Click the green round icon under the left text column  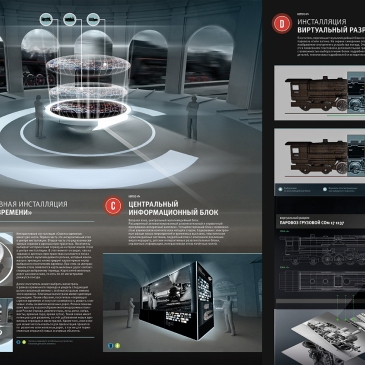click(24, 342)
